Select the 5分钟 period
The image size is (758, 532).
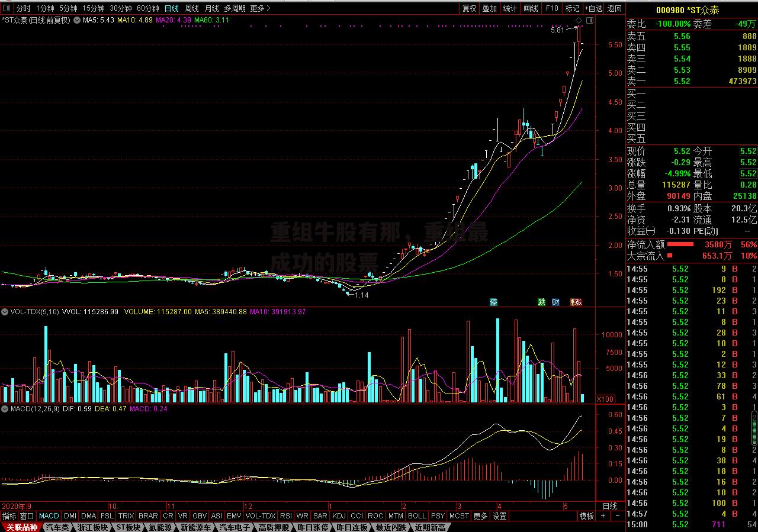click(x=68, y=8)
